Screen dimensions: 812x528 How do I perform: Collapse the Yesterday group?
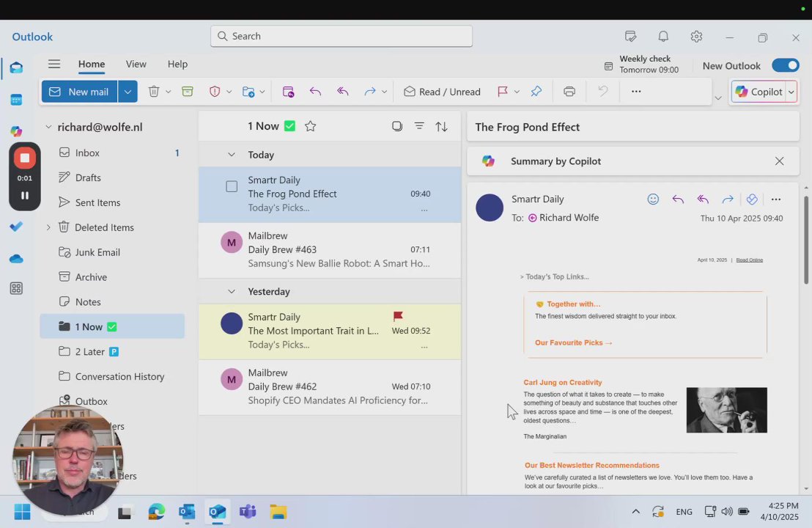[x=232, y=292]
